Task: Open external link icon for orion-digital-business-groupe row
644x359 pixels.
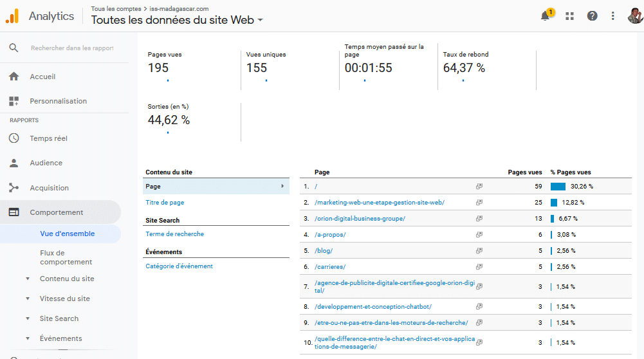Action: 479,219
